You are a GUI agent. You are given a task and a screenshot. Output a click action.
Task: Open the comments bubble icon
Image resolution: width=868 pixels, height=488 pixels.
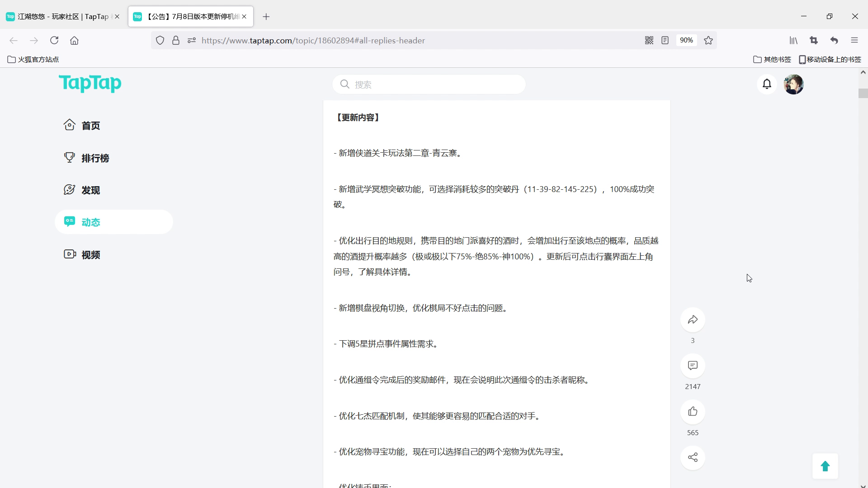pos(693,366)
